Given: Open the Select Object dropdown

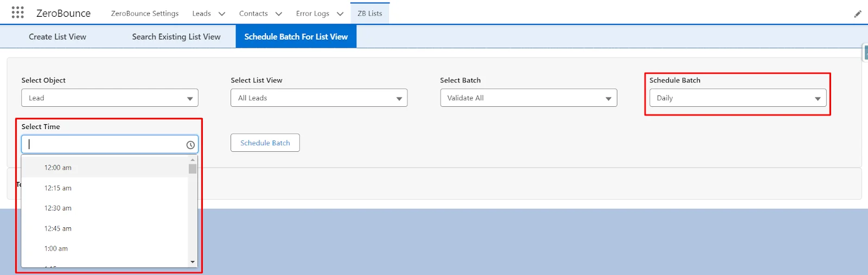Looking at the screenshot, I should (x=110, y=98).
